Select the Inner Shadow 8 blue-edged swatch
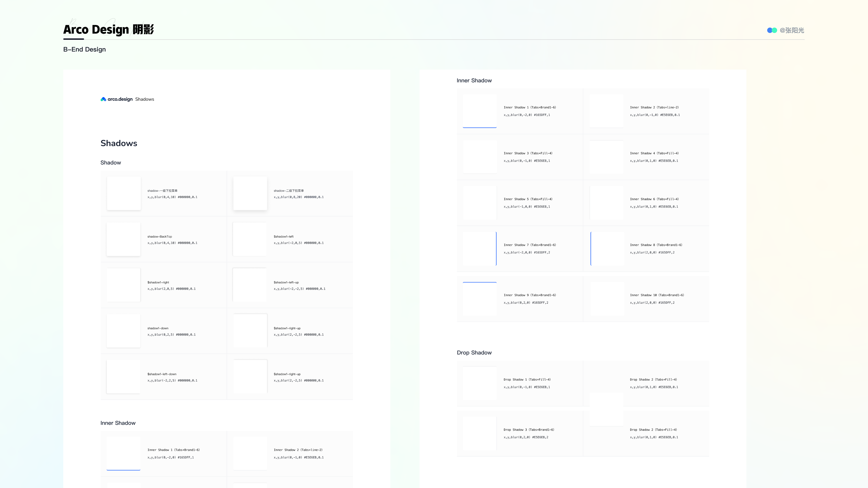This screenshot has height=488, width=868. [607, 249]
